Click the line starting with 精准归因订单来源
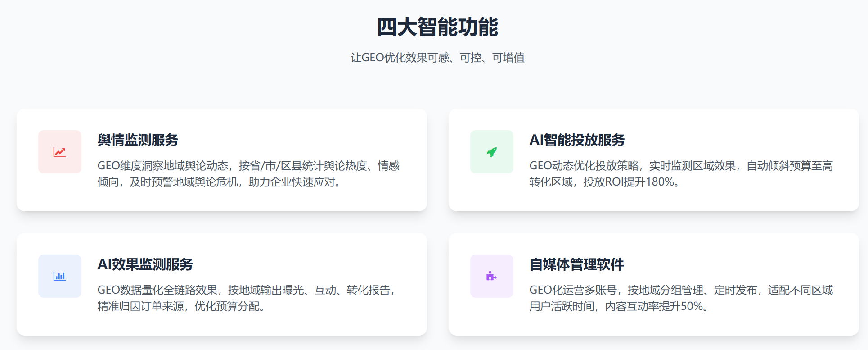 pyautogui.click(x=181, y=306)
